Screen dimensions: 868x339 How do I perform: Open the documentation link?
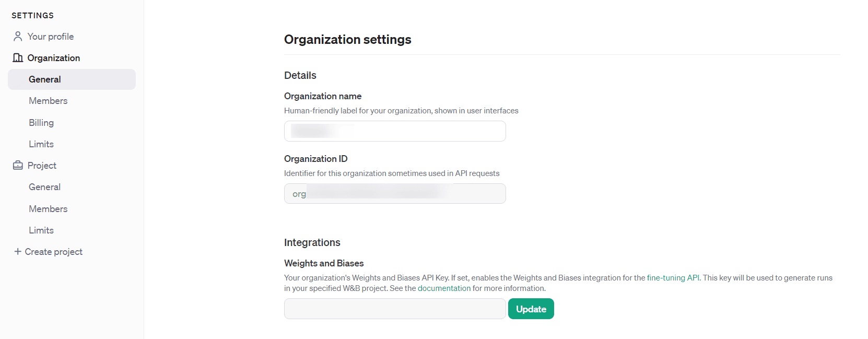click(x=444, y=288)
